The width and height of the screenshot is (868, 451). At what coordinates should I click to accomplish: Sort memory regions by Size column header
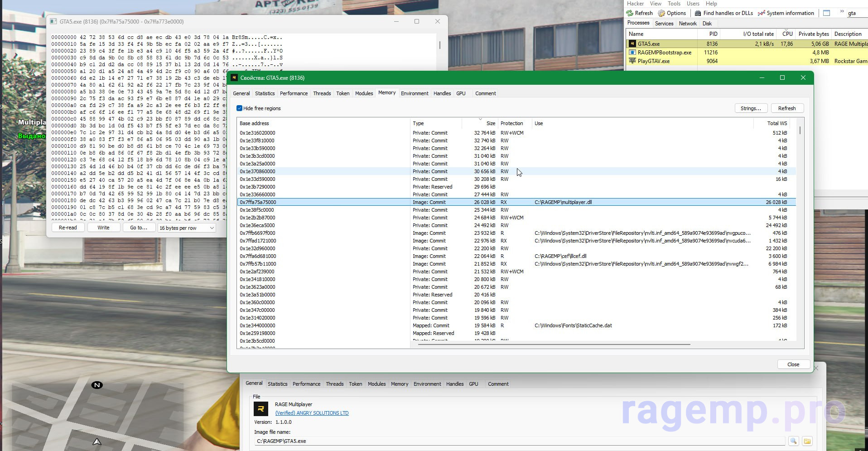coord(480,123)
